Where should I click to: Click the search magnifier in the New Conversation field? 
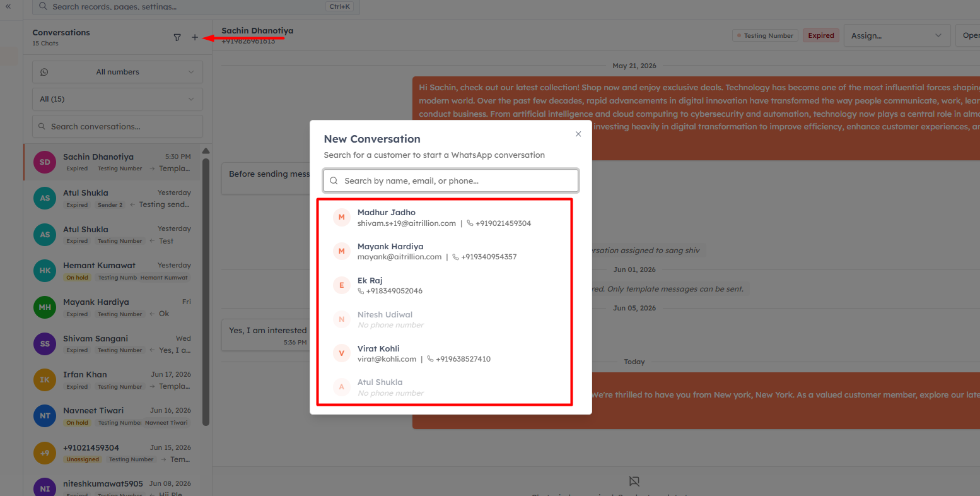coord(334,180)
